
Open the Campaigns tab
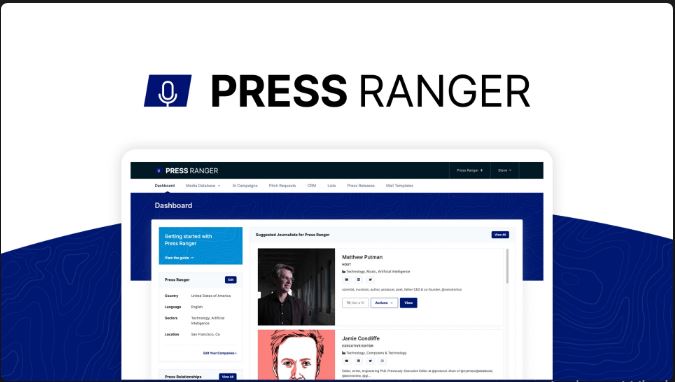click(245, 186)
